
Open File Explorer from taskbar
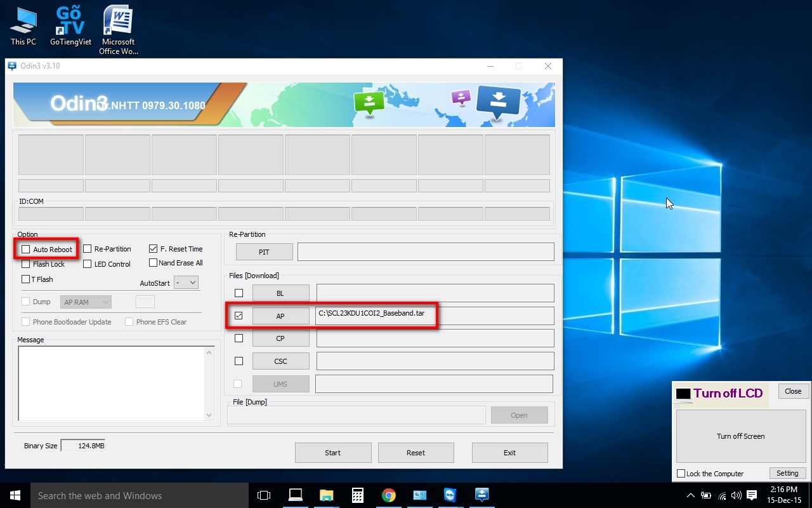326,495
